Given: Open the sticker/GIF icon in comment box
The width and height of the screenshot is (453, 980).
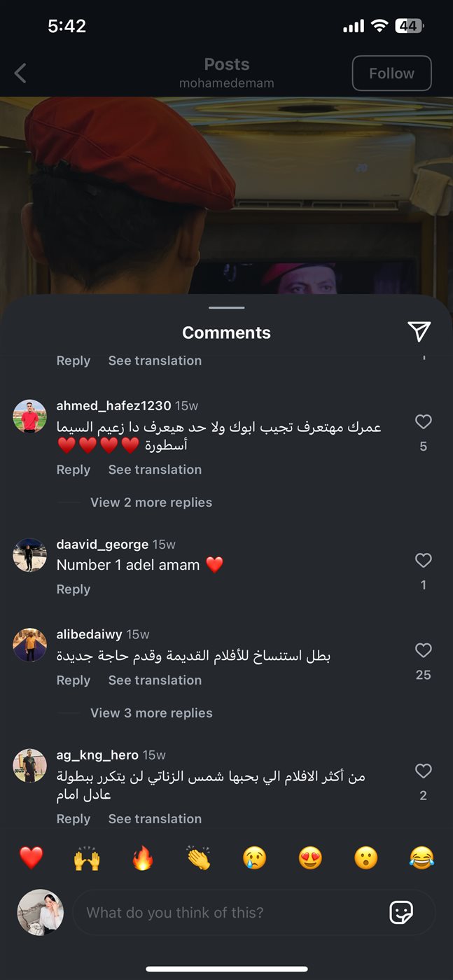Looking at the screenshot, I should pos(401,912).
